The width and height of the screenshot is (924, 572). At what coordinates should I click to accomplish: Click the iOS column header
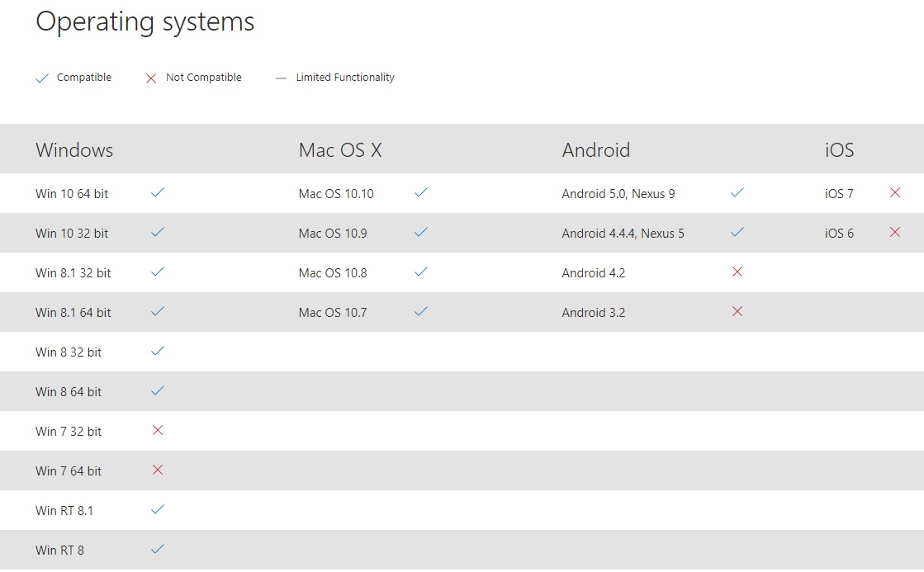click(x=840, y=150)
